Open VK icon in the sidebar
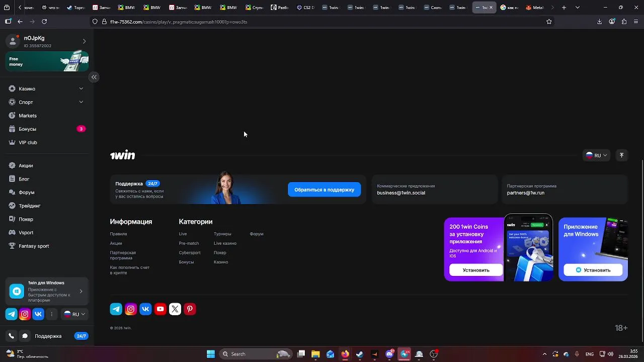Screen dimensions: 644x362 point(38,314)
